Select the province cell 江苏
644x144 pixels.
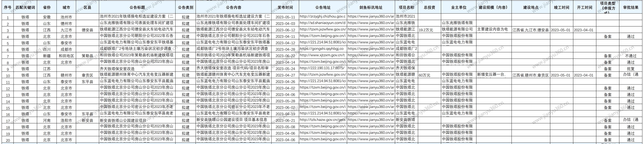[47, 69]
